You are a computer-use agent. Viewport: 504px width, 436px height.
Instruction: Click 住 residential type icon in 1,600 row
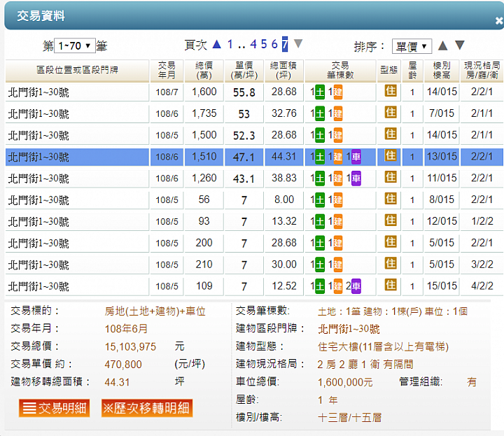point(391,91)
